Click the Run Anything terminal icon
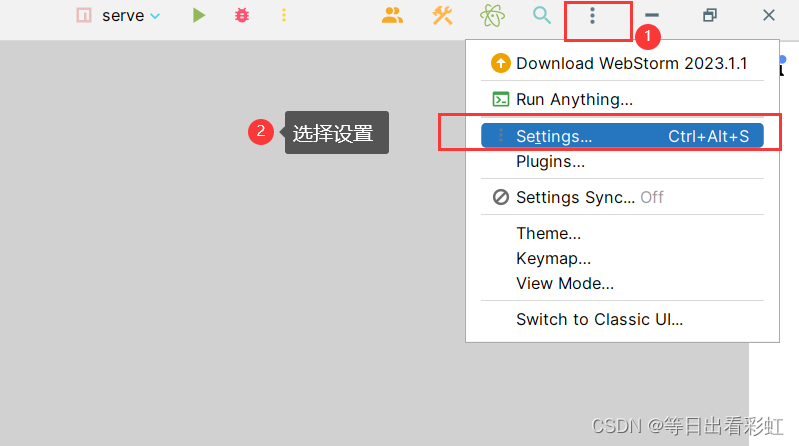This screenshot has width=799, height=446. (x=500, y=99)
